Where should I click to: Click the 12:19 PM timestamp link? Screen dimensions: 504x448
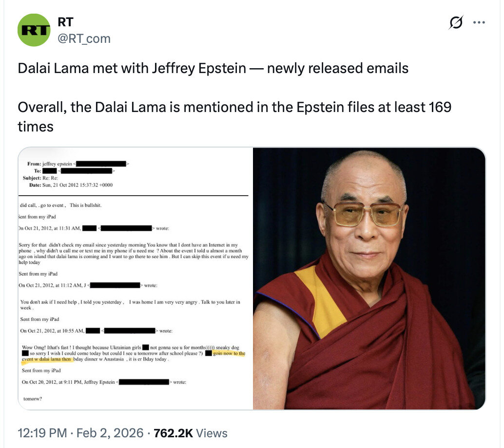coord(42,433)
